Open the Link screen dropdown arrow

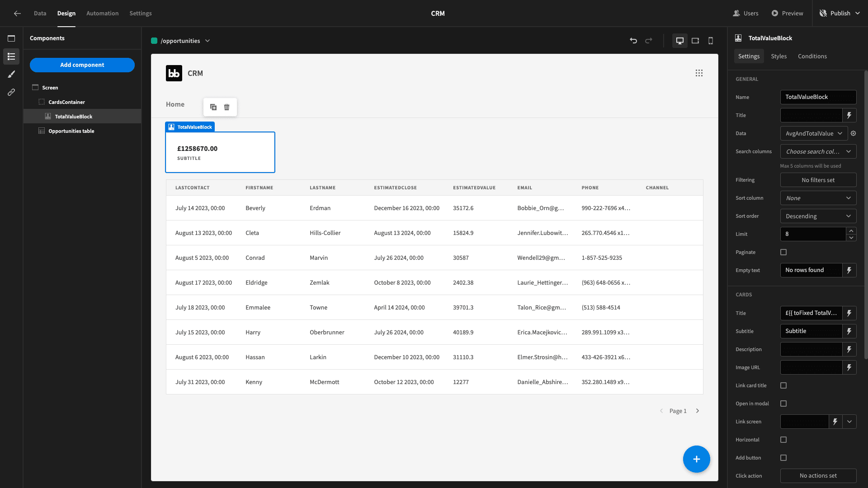coord(849,422)
